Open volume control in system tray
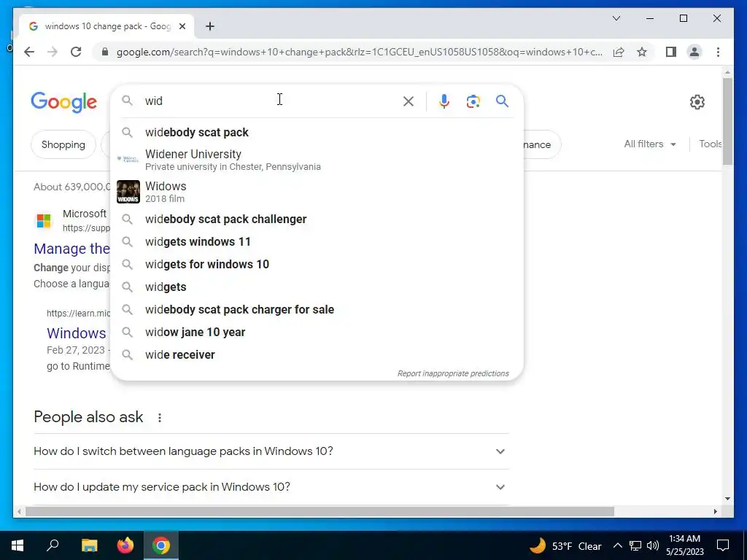Viewport: 747px width, 560px height. point(653,545)
